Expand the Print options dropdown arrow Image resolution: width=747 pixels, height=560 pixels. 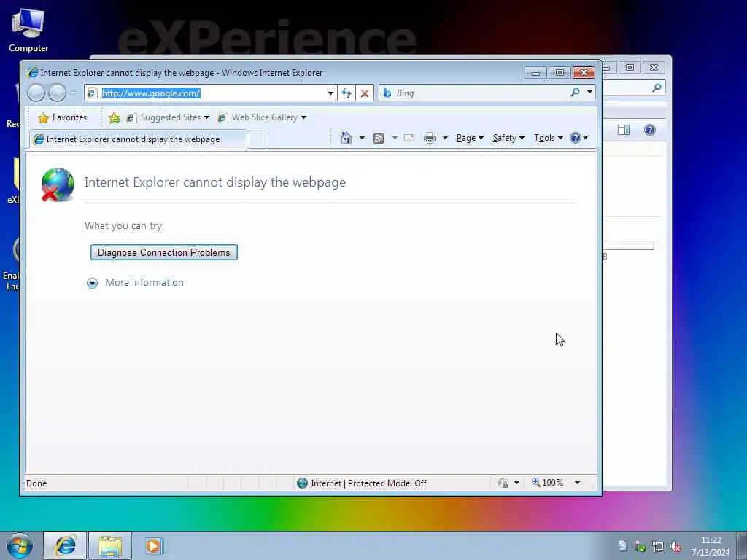pos(445,138)
